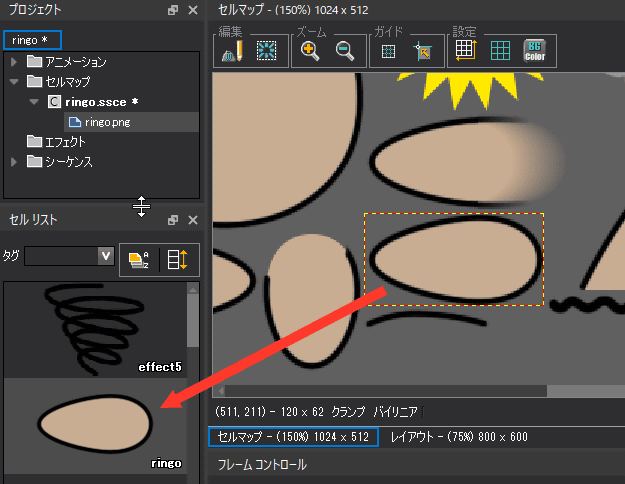Screen dimensions: 625x484
Task: Change cell list thumbnail size icon
Action: (x=178, y=260)
